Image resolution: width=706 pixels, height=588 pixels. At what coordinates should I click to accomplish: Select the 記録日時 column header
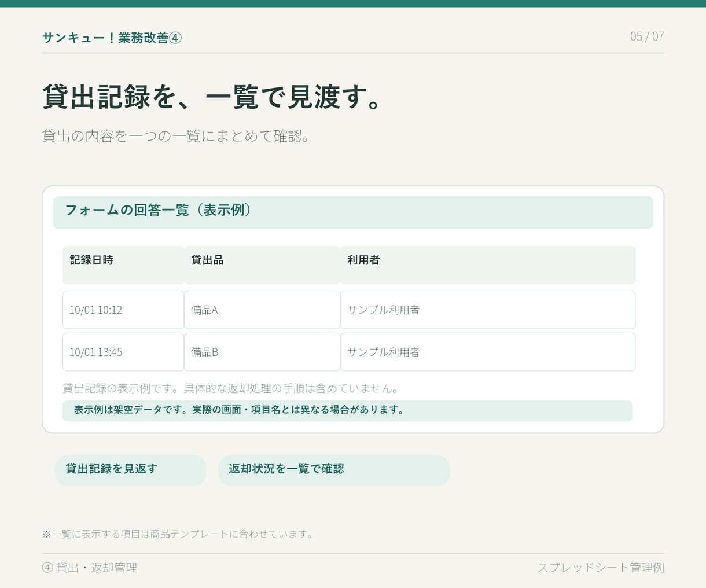[123, 265]
